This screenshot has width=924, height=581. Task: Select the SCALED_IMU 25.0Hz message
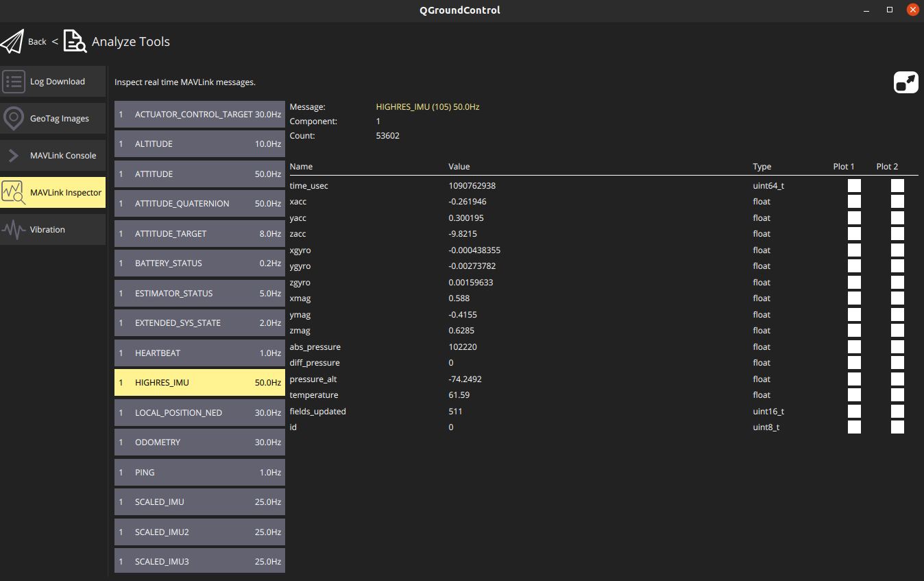coord(199,502)
